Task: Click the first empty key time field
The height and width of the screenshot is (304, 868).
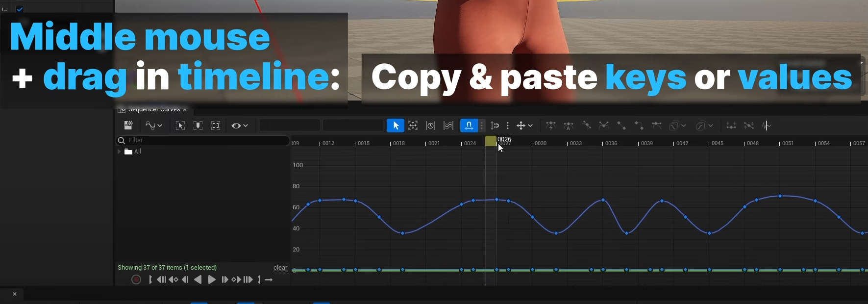Action: 290,126
